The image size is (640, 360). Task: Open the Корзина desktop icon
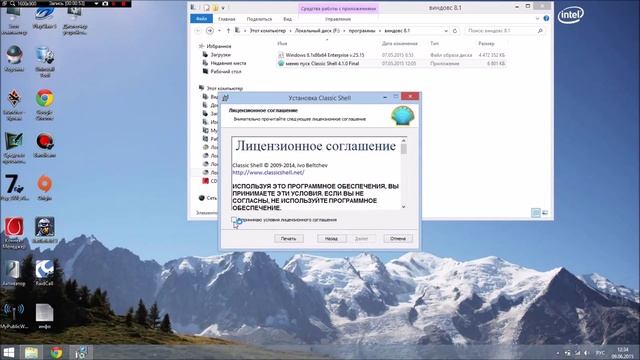tap(14, 59)
